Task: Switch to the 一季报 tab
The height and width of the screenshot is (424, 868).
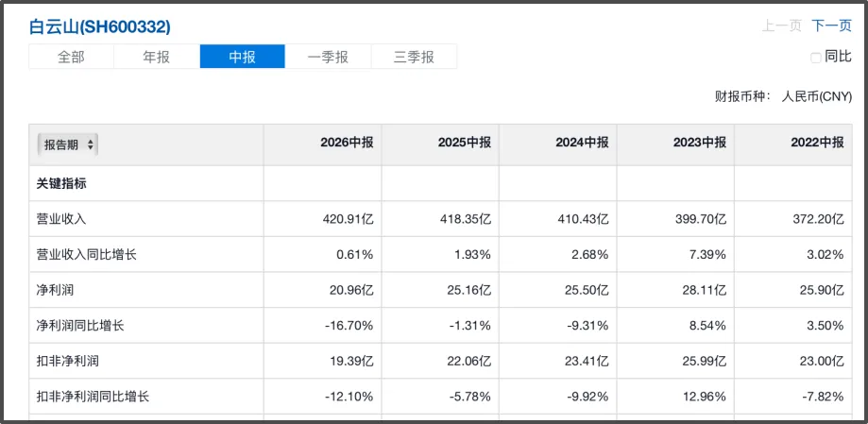Action: point(329,57)
